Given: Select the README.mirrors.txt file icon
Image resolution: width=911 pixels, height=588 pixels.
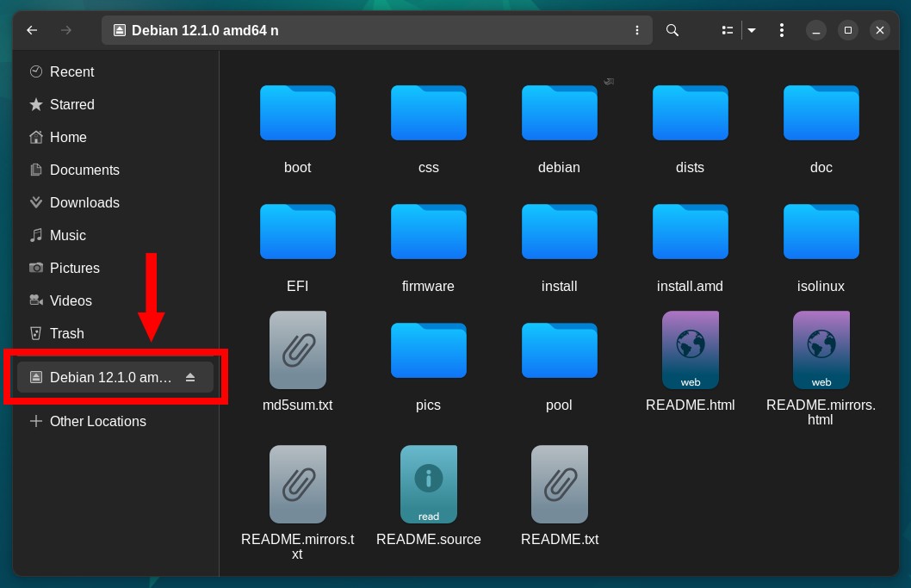Looking at the screenshot, I should click(297, 485).
